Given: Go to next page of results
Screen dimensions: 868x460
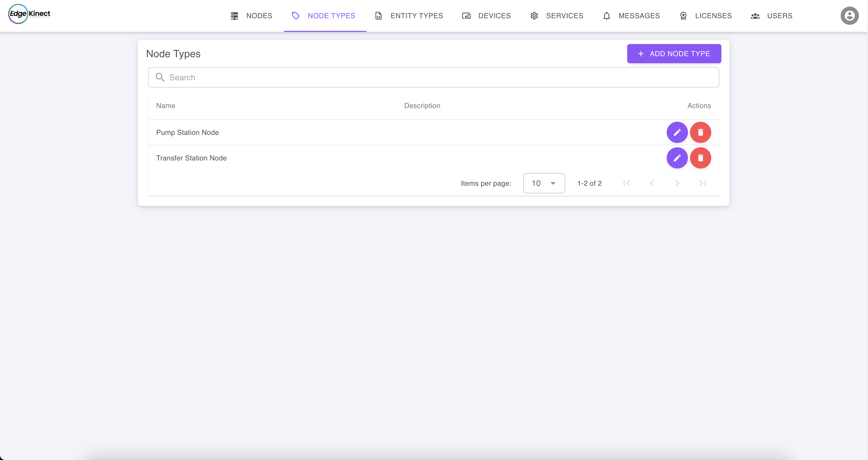Looking at the screenshot, I should click(x=677, y=183).
